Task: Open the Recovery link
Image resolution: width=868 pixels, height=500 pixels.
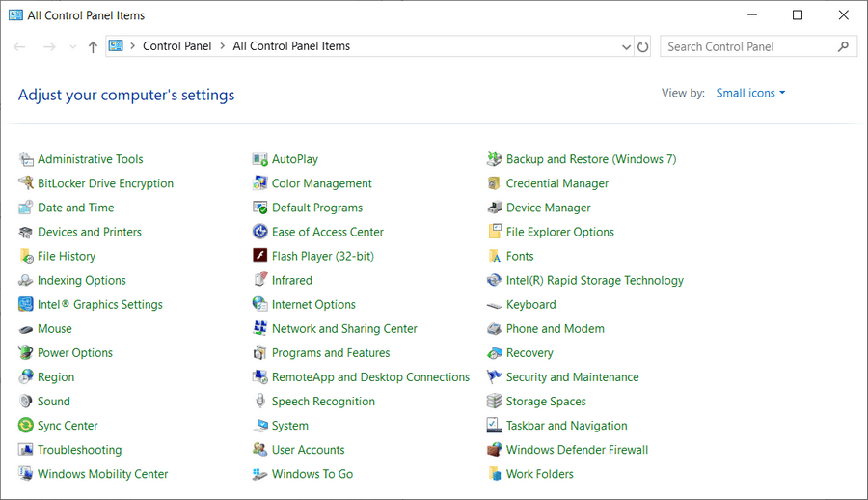Action: pos(529,353)
